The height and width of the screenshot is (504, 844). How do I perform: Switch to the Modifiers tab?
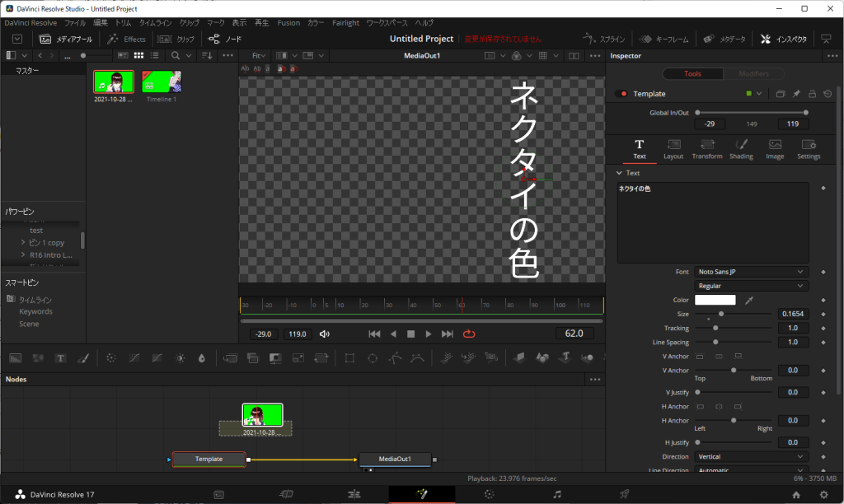[753, 73]
